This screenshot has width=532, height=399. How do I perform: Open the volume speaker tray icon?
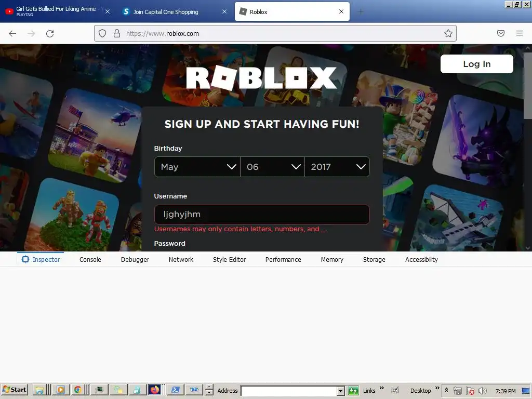point(483,391)
